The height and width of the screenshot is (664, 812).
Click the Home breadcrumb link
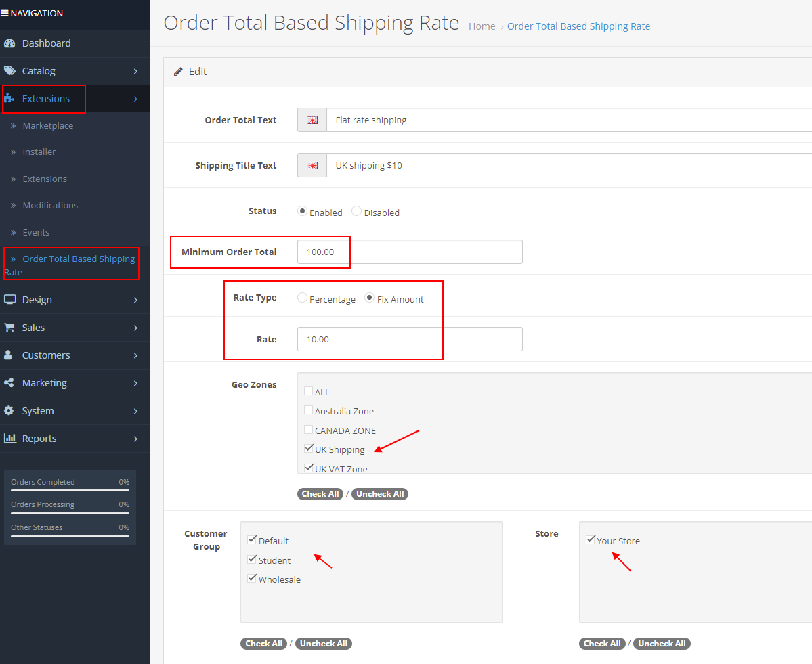482,26
